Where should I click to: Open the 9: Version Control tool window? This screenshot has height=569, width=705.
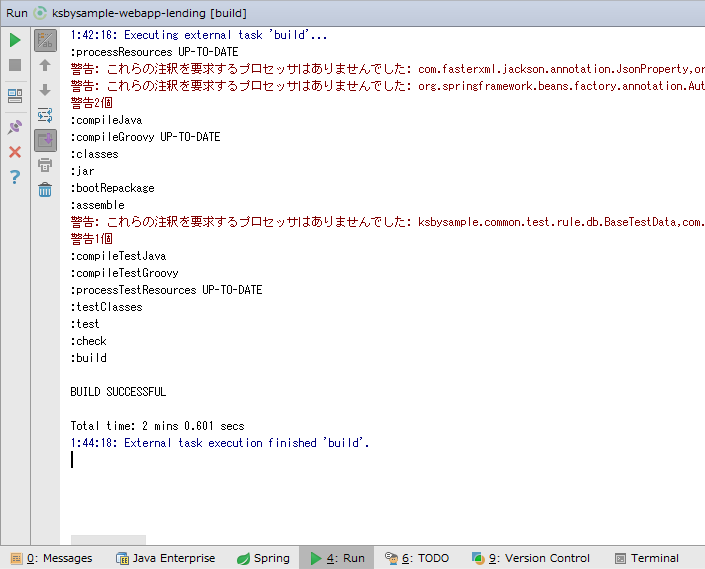tap(531, 558)
